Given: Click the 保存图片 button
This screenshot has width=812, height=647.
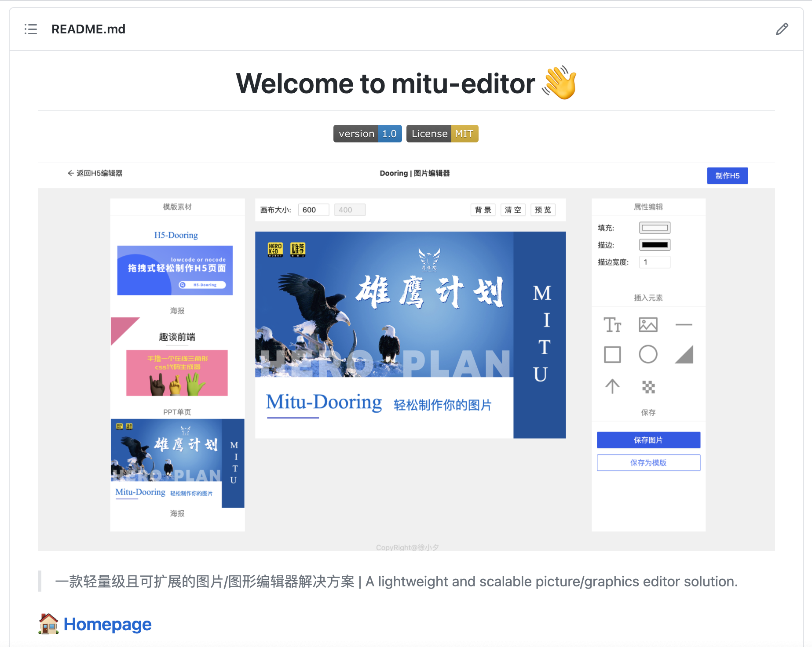Looking at the screenshot, I should [x=648, y=440].
